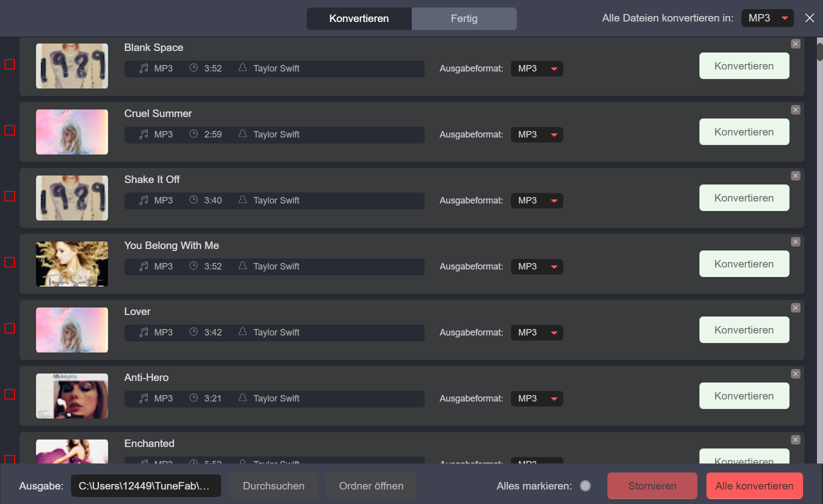Tick the Lover checkbox

point(10,328)
